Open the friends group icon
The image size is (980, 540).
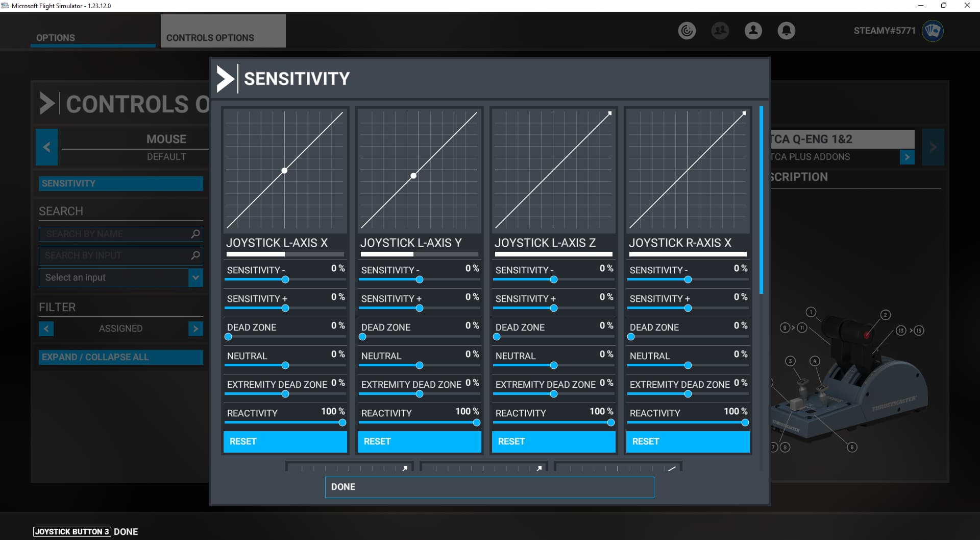pyautogui.click(x=720, y=31)
